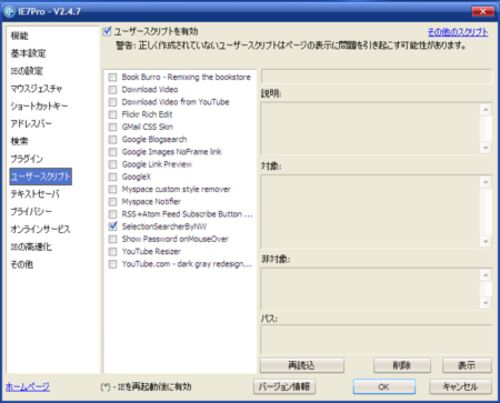
Task: Open オンラインサービス settings
Action: pyautogui.click(x=40, y=229)
